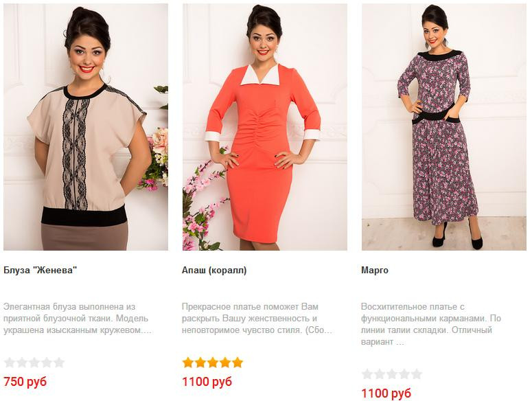Screen dimensions: 532x401
Task: Click the 1100 руб price under Апаш
Action: point(207,382)
